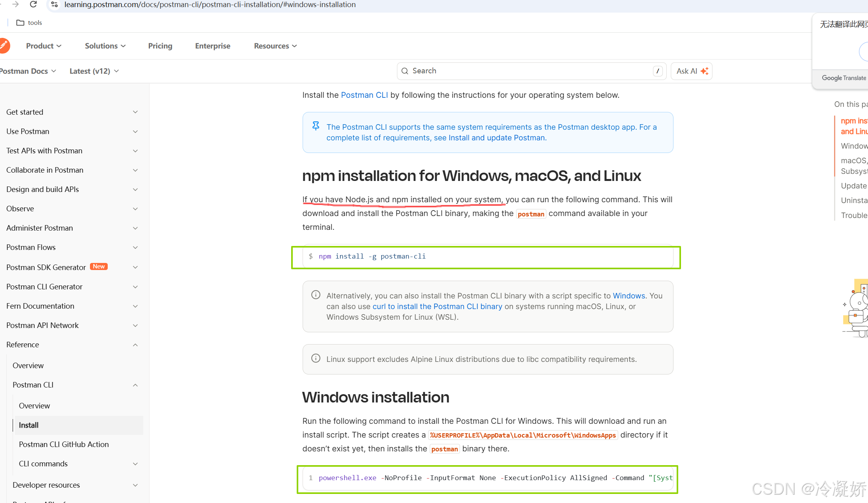The width and height of the screenshot is (868, 503).
Task: Click the Windows installation heading
Action: [376, 397]
